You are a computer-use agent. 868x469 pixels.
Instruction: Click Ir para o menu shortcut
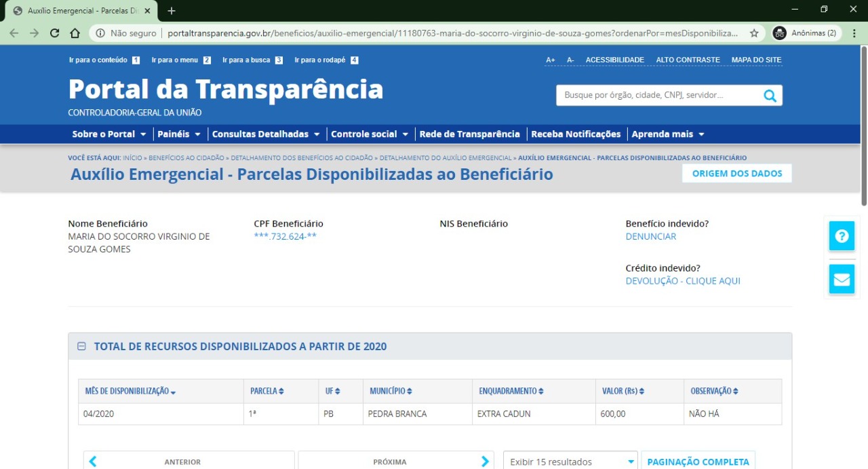(181, 60)
